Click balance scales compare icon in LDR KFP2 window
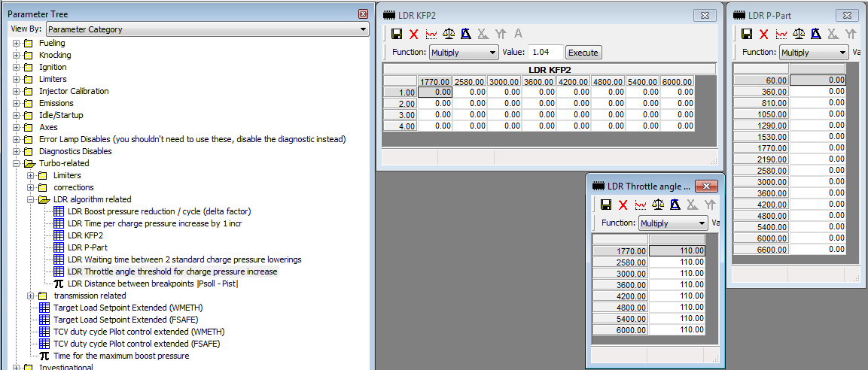The image size is (868, 370). 449,35
